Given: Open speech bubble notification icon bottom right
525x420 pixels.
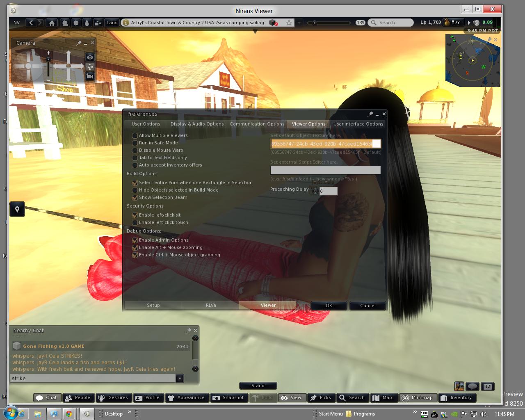Looking at the screenshot, I should (x=472, y=386).
